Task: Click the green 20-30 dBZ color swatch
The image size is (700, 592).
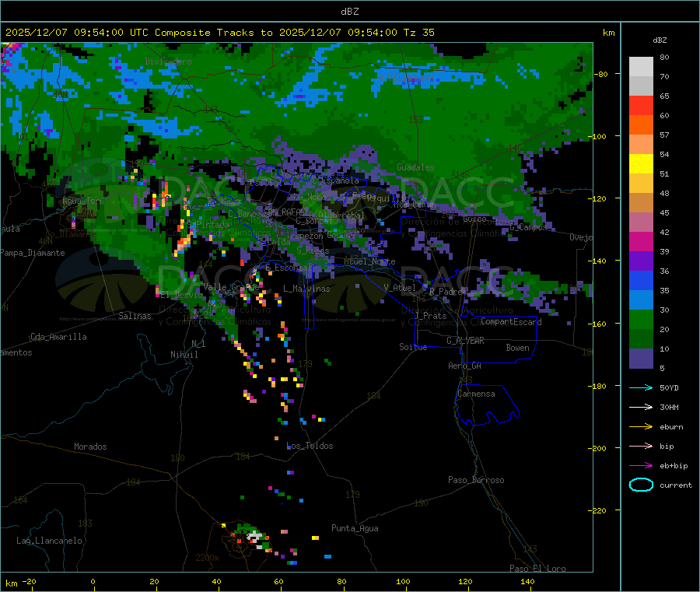Action: pyautogui.click(x=641, y=319)
